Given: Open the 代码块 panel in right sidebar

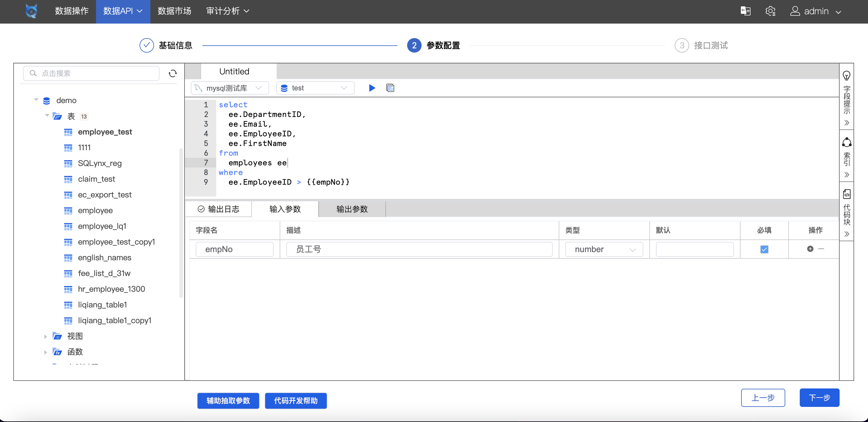Looking at the screenshot, I should click(x=847, y=194).
